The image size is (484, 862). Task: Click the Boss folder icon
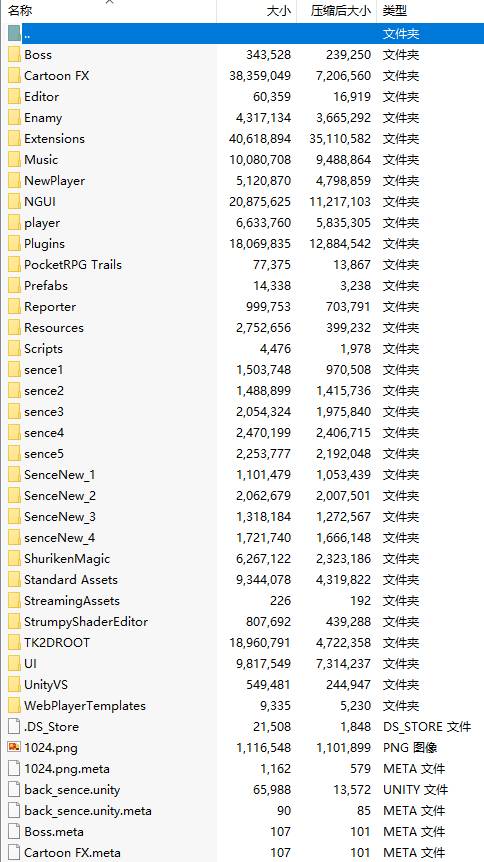pyautogui.click(x=14, y=54)
